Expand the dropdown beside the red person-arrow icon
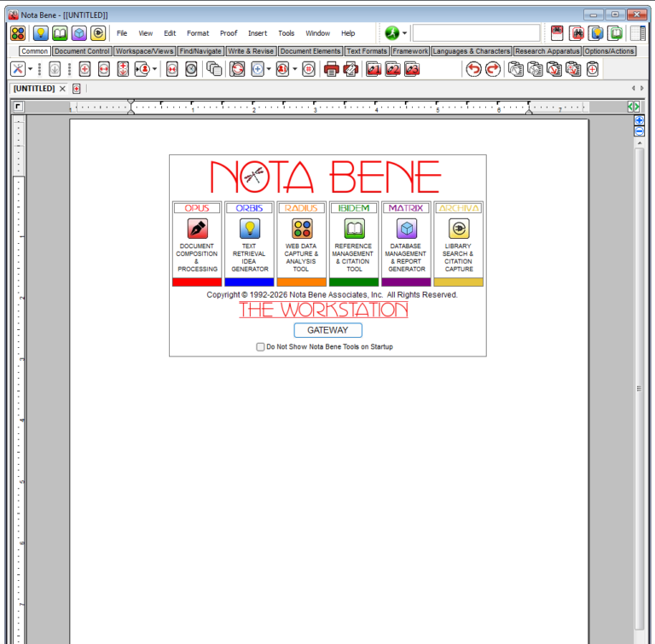655x644 pixels. [x=154, y=69]
